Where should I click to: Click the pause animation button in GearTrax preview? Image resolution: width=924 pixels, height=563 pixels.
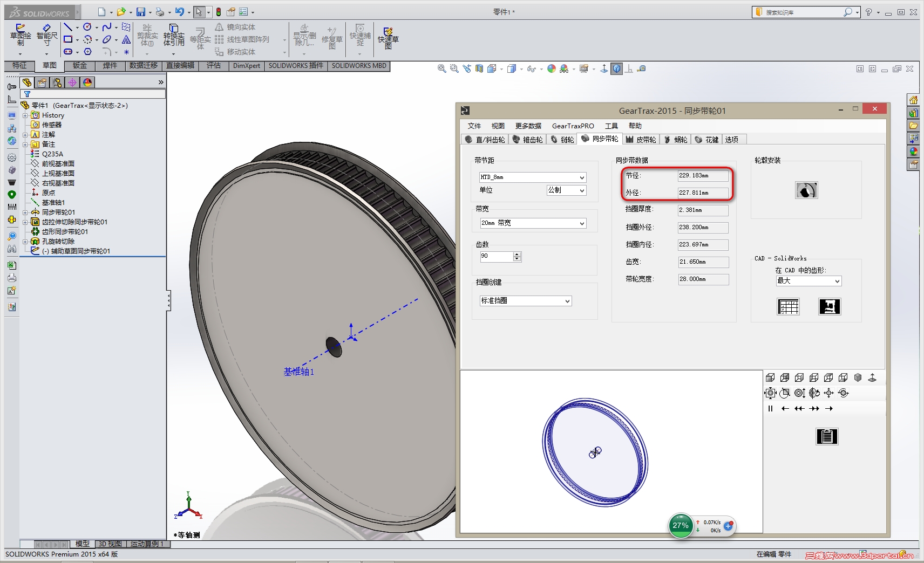(x=770, y=409)
